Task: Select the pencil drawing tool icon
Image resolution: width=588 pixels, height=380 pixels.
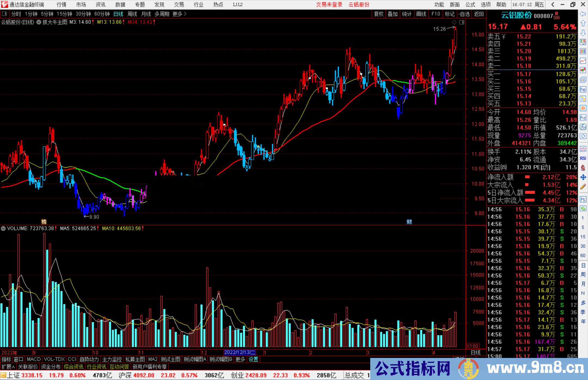Action: tap(583, 187)
